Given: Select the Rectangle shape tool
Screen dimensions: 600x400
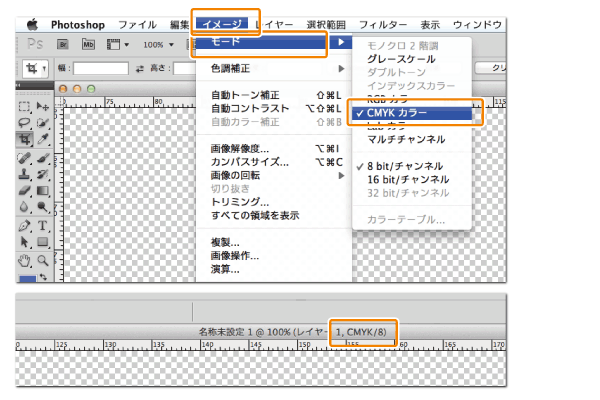Looking at the screenshot, I should pos(42,242).
